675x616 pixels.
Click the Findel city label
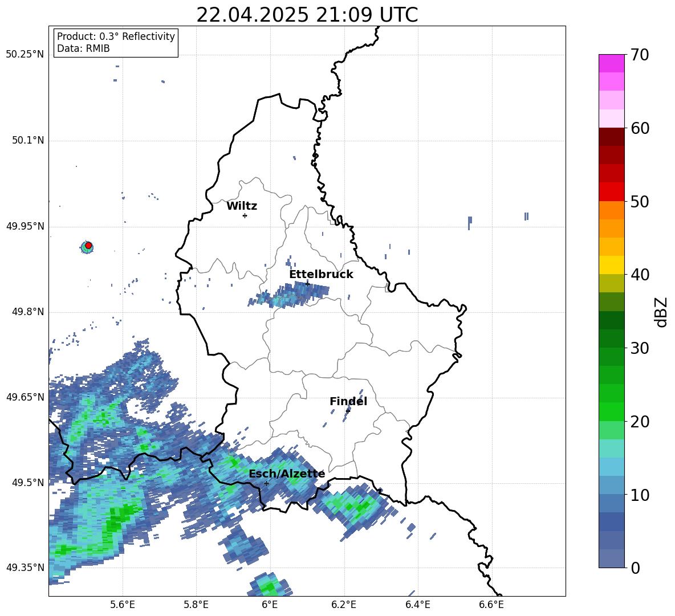tap(348, 401)
